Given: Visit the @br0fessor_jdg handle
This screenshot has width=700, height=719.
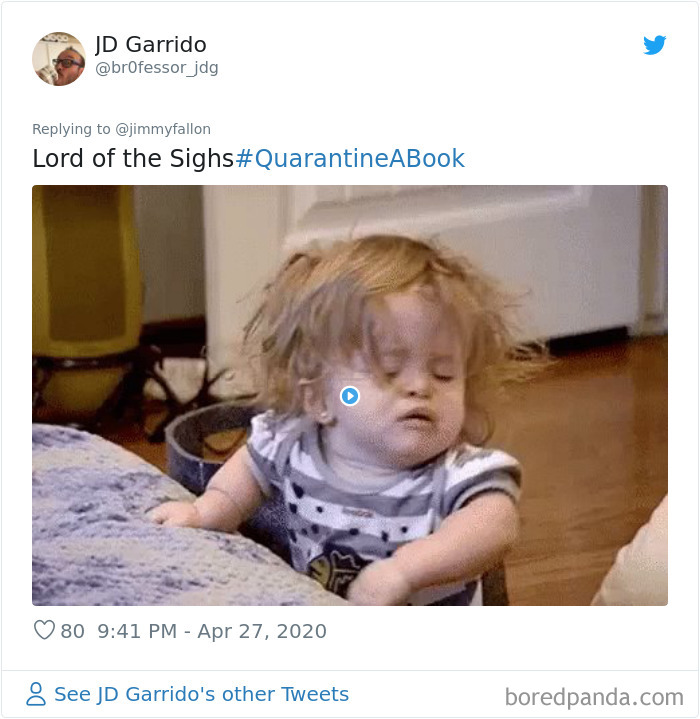Looking at the screenshot, I should [157, 68].
